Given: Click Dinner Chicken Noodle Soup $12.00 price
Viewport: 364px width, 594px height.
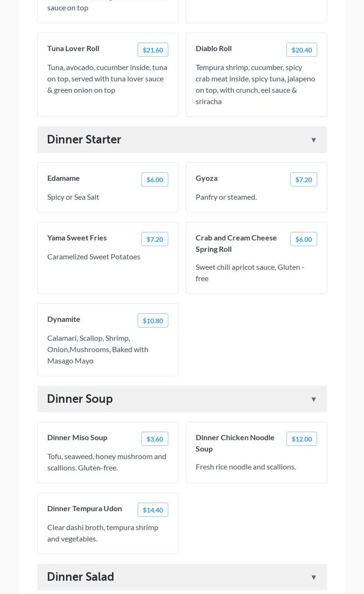Looking at the screenshot, I should 302,439.
